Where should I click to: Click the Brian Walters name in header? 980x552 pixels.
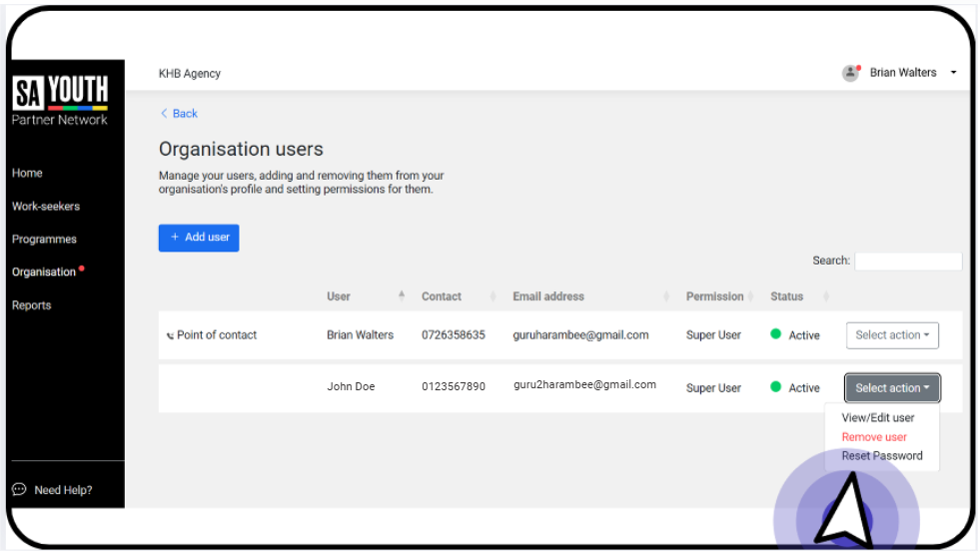pos(903,73)
